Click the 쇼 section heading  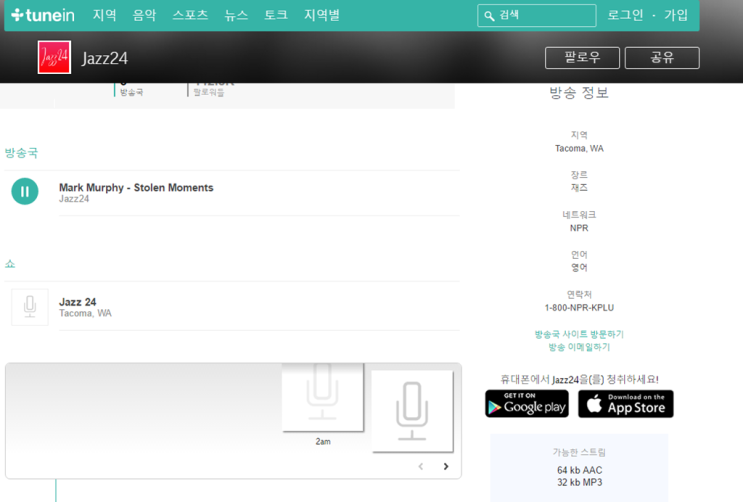click(10, 264)
